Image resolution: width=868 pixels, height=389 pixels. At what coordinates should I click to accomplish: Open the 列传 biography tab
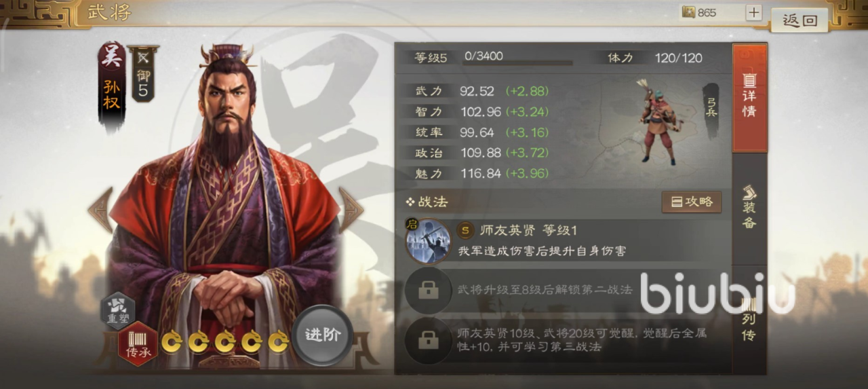[749, 319]
